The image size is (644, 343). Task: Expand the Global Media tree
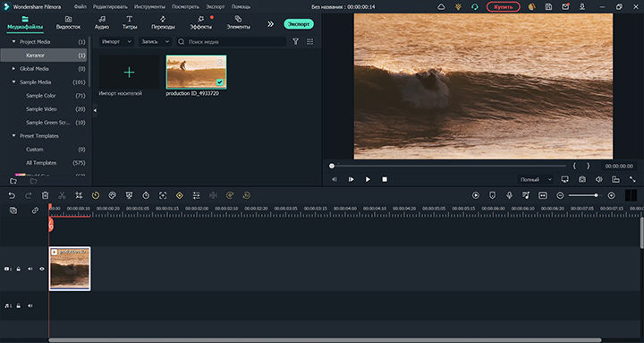(13, 69)
